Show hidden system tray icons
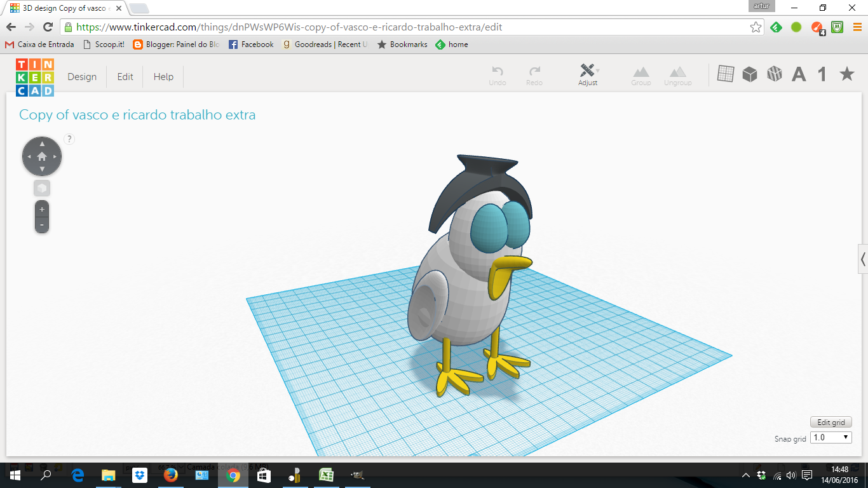This screenshot has height=488, width=868. (x=746, y=475)
